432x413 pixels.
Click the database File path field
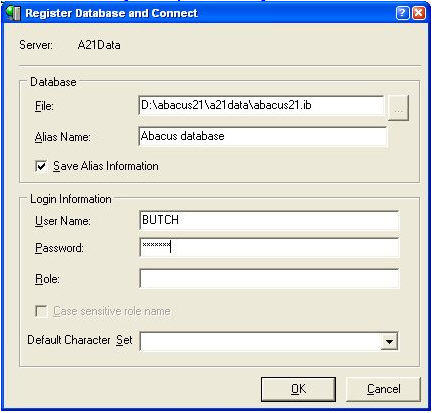[x=261, y=105]
